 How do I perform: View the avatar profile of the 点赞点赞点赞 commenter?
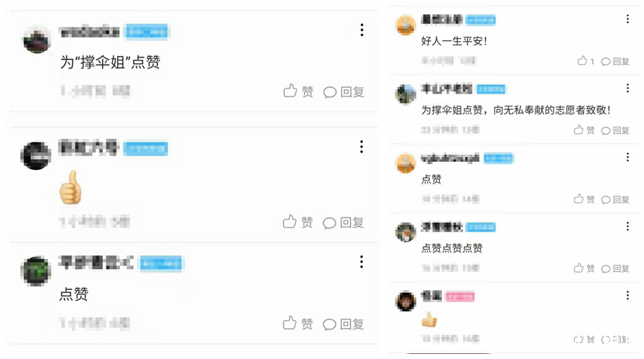(x=405, y=232)
